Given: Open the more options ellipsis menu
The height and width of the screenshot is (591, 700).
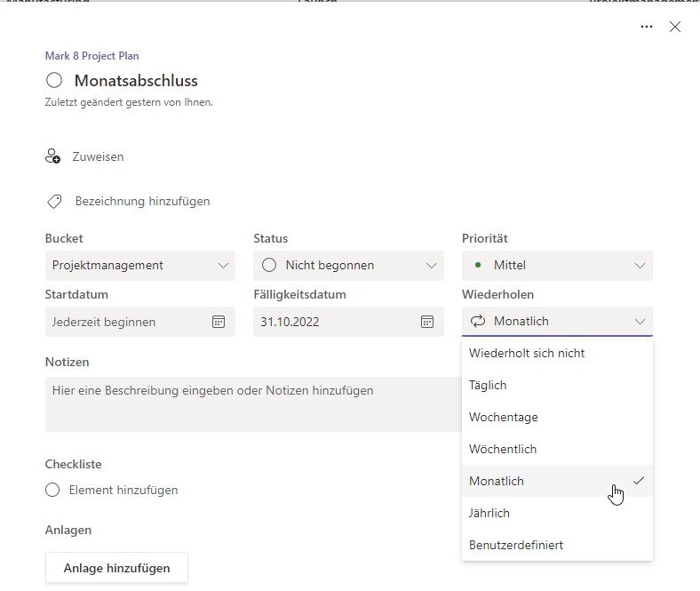Looking at the screenshot, I should tap(647, 27).
